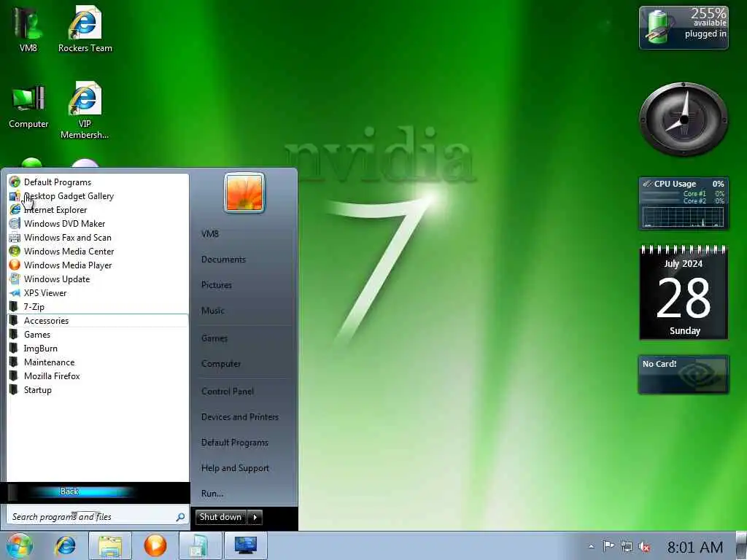Open Desktop Gadget Gallery
The width and height of the screenshot is (747, 560).
pyautogui.click(x=98, y=195)
